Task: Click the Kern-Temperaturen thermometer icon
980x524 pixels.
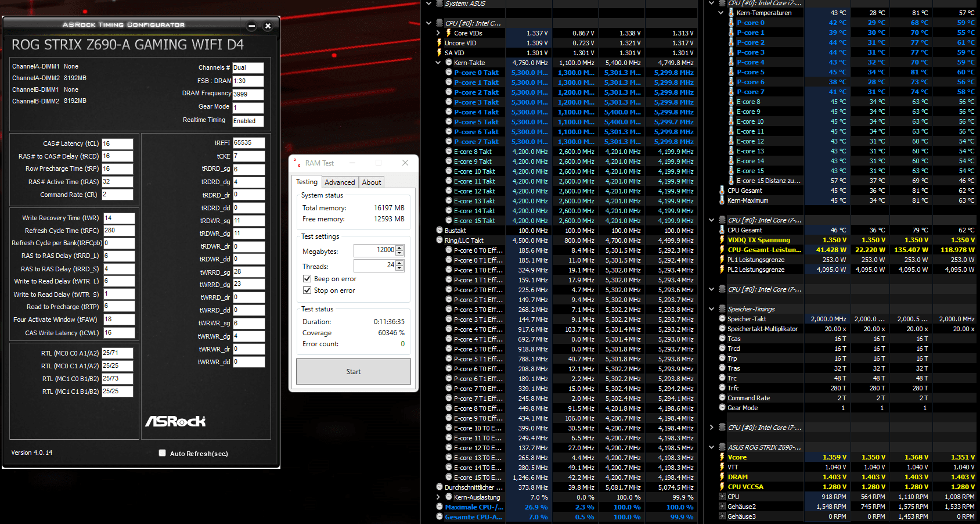Action: [731, 13]
